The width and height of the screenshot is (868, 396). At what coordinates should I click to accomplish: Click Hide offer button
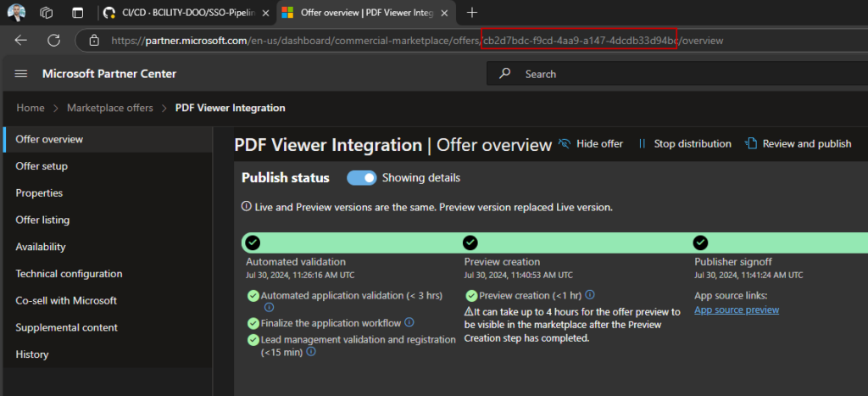pyautogui.click(x=591, y=143)
